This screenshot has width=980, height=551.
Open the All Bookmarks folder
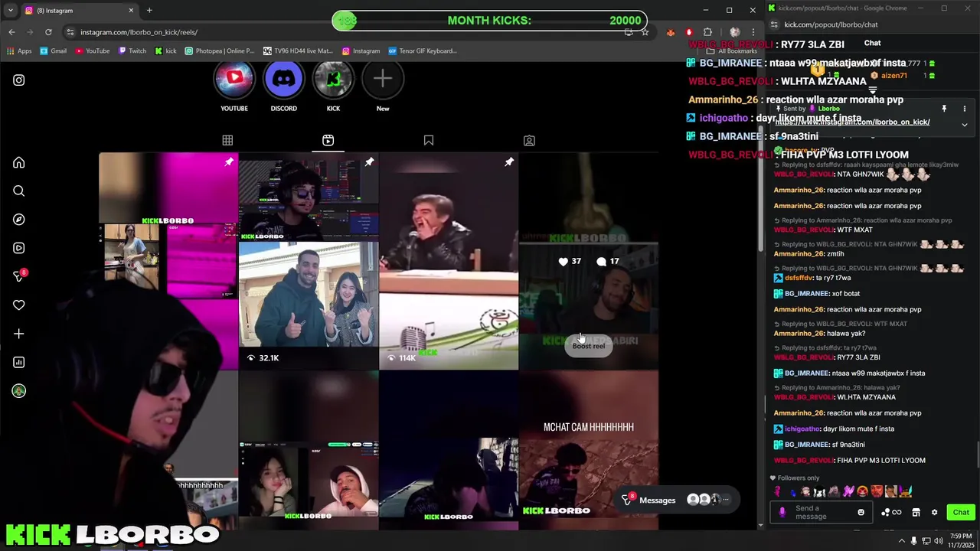(731, 51)
